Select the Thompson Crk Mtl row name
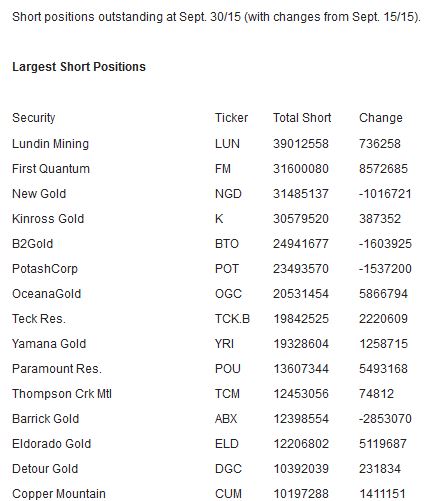The image size is (426, 501). (x=62, y=394)
